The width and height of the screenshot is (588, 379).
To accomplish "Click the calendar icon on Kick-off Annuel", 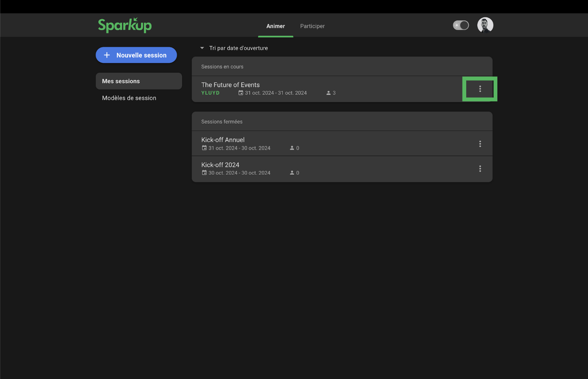I will 204,148.
